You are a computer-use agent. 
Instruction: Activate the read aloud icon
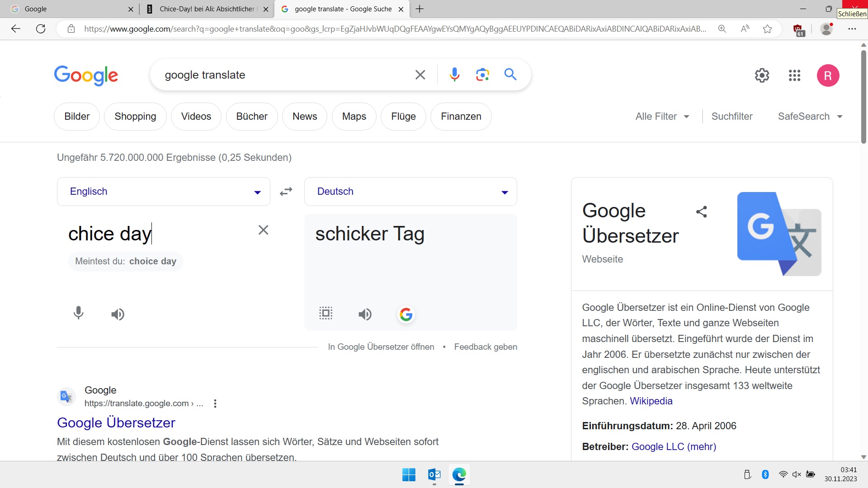coord(745,29)
